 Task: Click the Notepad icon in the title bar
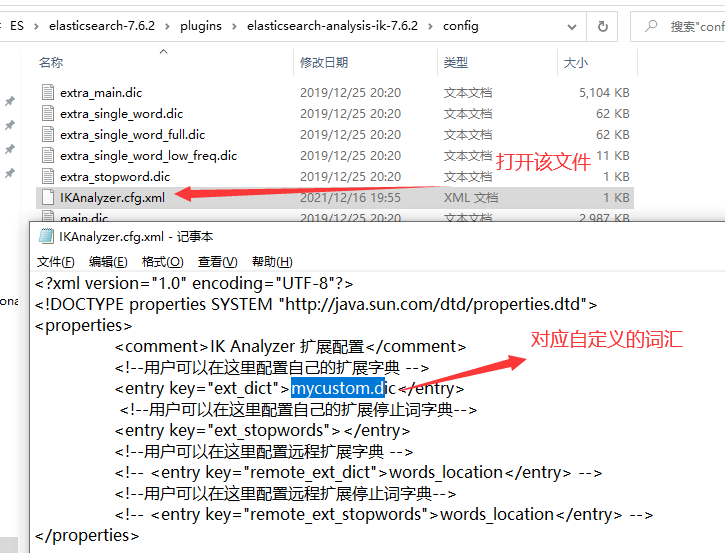point(46,236)
